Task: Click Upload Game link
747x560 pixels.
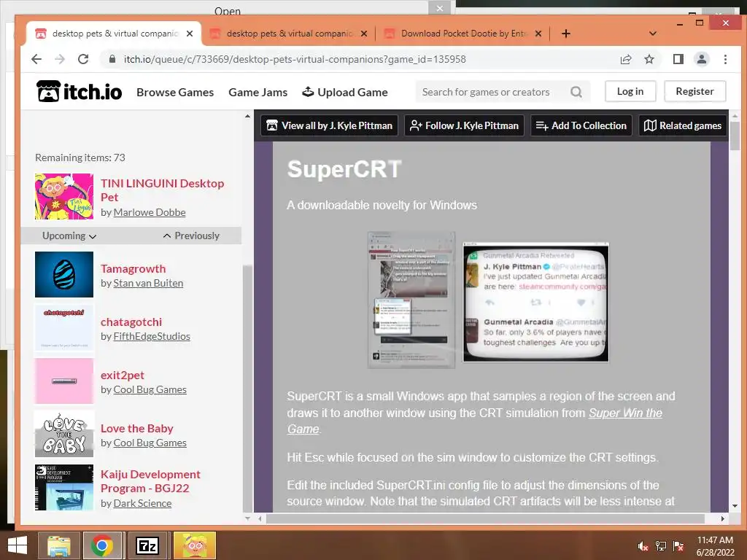Action: coord(345,92)
